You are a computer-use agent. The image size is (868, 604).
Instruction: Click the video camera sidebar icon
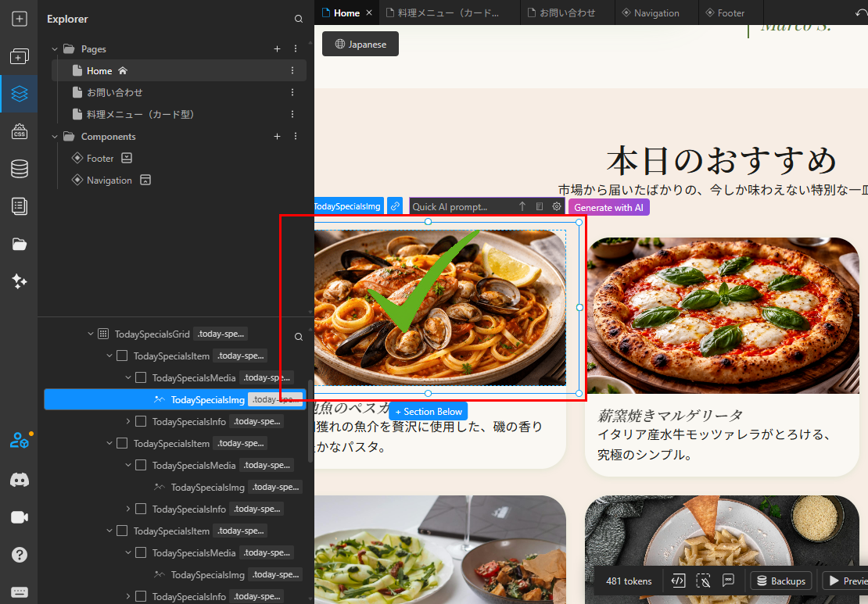(x=20, y=517)
